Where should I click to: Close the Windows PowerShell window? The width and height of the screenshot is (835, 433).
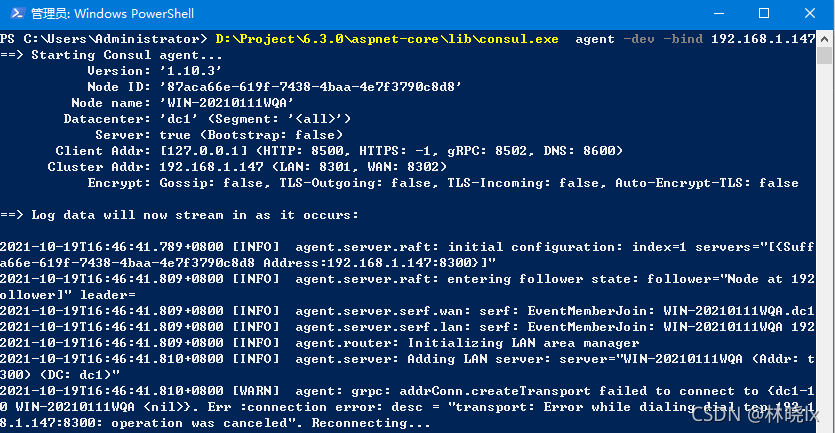(x=810, y=14)
